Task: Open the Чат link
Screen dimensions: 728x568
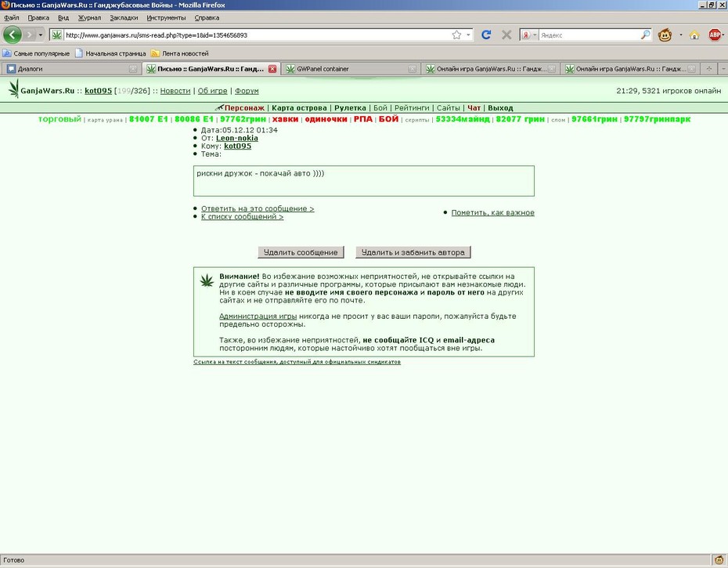Action: tap(474, 108)
